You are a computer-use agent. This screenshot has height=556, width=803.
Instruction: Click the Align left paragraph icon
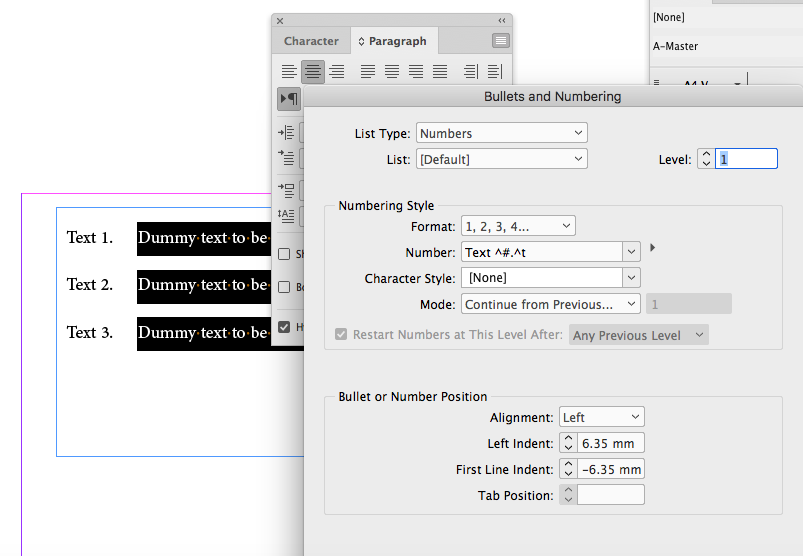pos(289,71)
